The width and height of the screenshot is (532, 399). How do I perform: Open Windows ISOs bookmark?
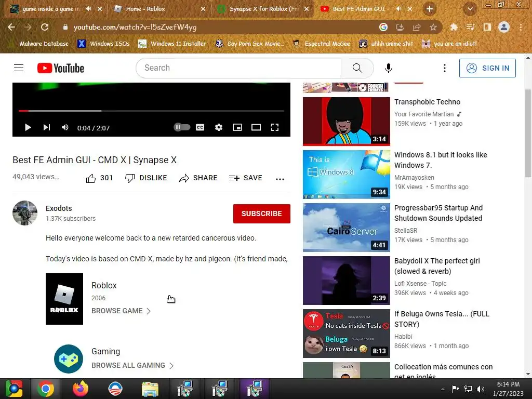[x=103, y=44]
